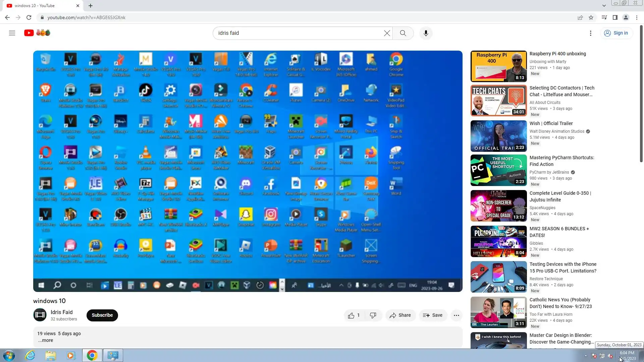
Task: Save video to a playlist
Action: (433, 315)
